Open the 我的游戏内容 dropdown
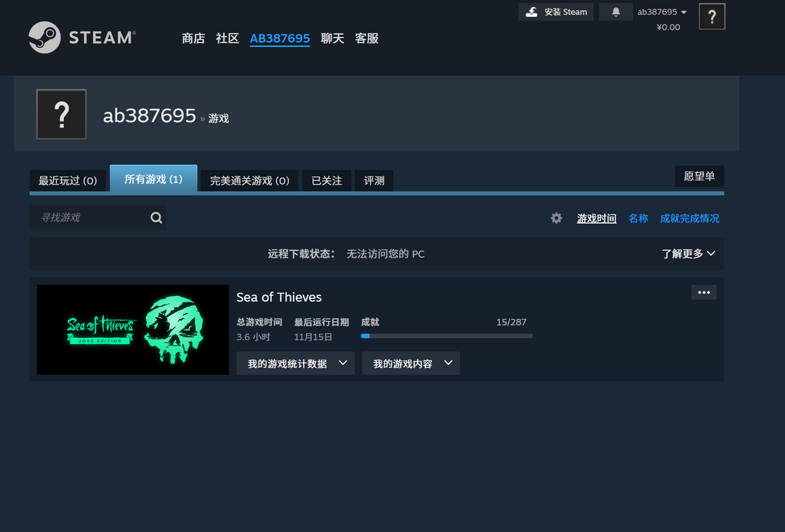Viewport: 785px width, 532px height. coord(411,363)
